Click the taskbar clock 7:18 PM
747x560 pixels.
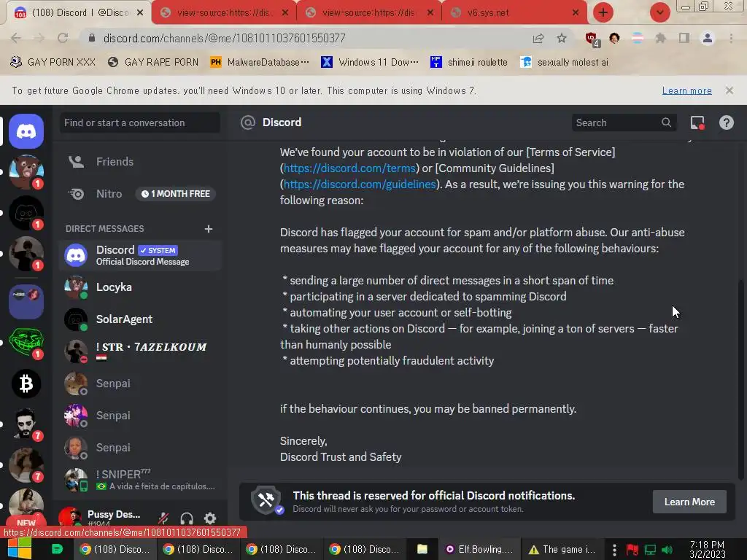707,549
